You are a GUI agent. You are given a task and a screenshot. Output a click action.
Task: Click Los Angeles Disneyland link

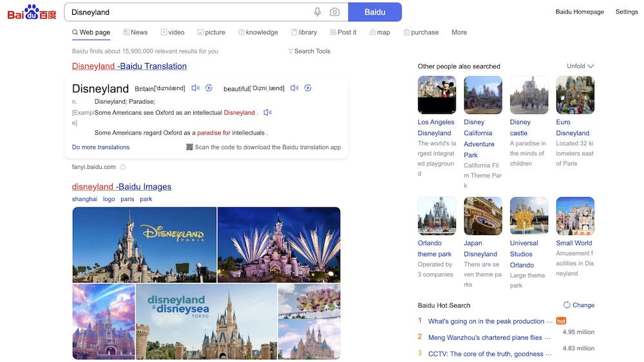[x=436, y=128]
